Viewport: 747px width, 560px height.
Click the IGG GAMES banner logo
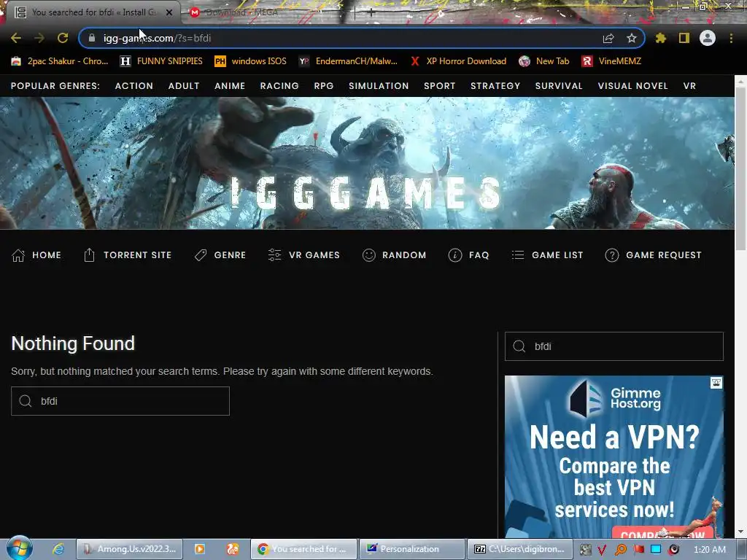[366, 192]
